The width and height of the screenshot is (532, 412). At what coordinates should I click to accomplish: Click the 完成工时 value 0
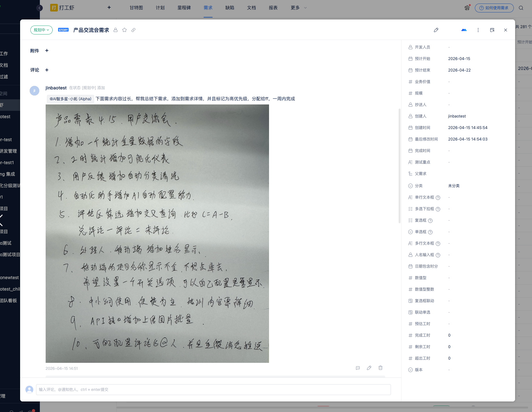tap(449, 335)
